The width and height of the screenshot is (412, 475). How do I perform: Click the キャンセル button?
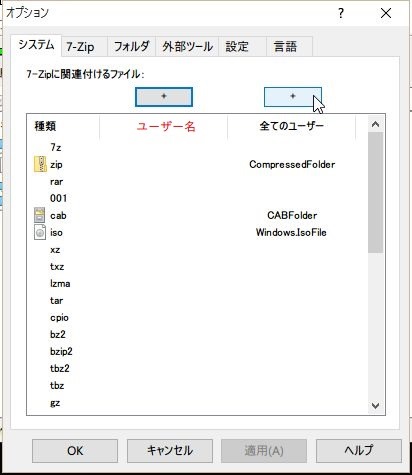click(170, 451)
